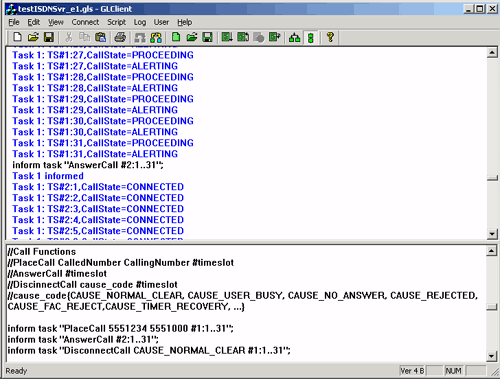Image resolution: width=500 pixels, height=379 pixels.
Task: Click the Print icon
Action: 120,37
